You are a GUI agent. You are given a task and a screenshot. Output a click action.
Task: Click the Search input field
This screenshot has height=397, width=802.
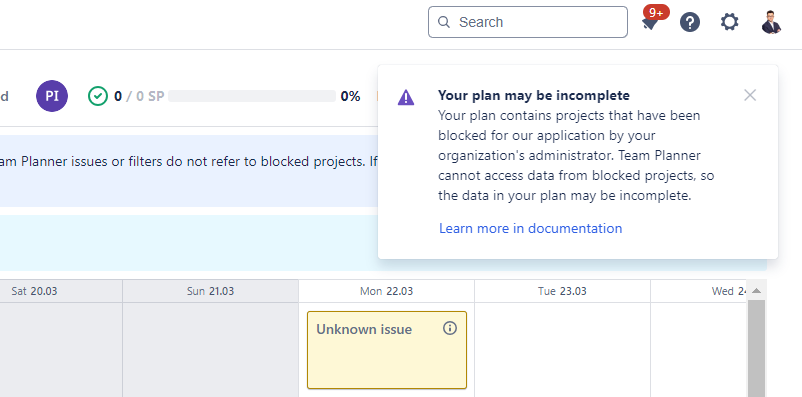click(527, 22)
